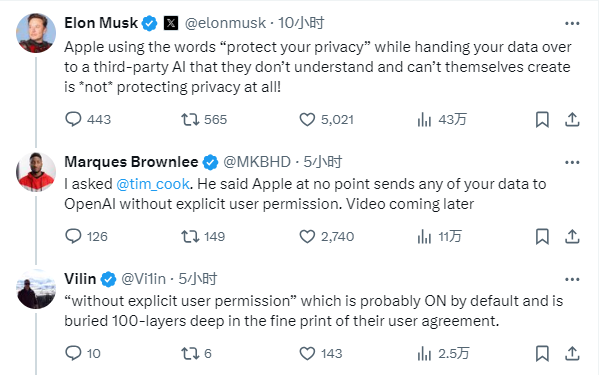Open Elon Musk's profile picture
Screen dimensions: 609x375
point(36,33)
